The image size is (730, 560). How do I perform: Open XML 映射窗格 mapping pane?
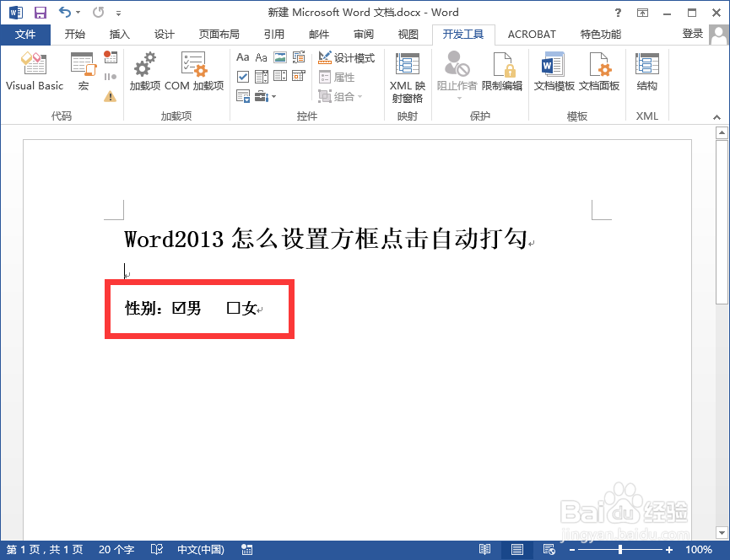(408, 78)
